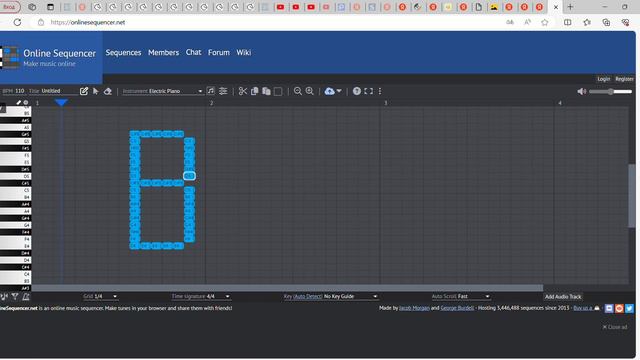Viewport: 640px width, 360px height.
Task: Click the Discord icon in footer
Action: pos(609,309)
